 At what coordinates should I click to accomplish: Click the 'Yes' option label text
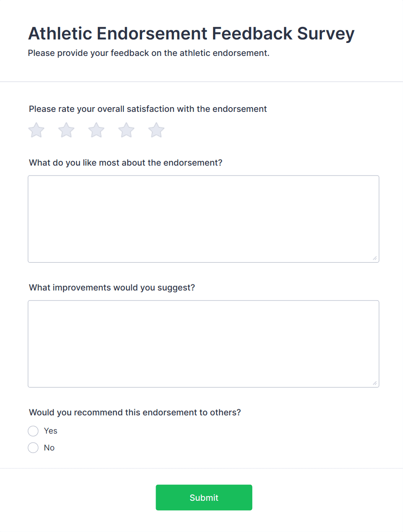pos(51,431)
